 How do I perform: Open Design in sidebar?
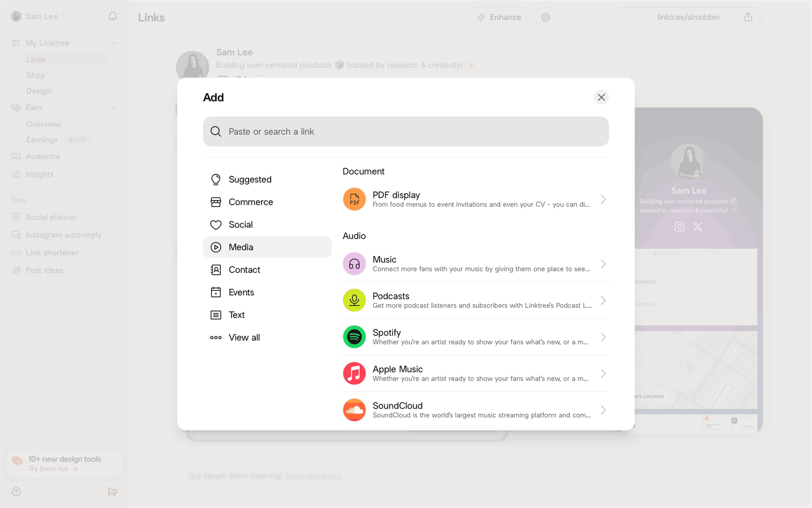(38, 91)
